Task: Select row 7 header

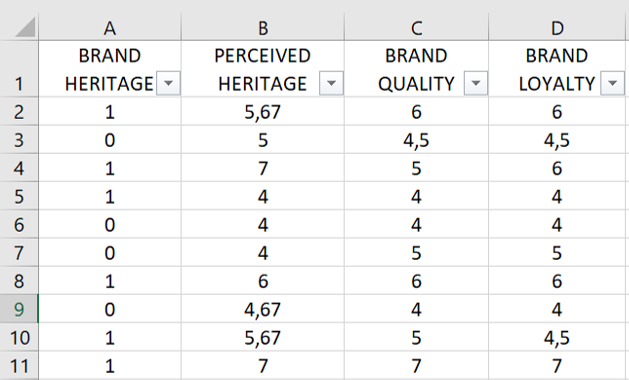Action: (19, 252)
